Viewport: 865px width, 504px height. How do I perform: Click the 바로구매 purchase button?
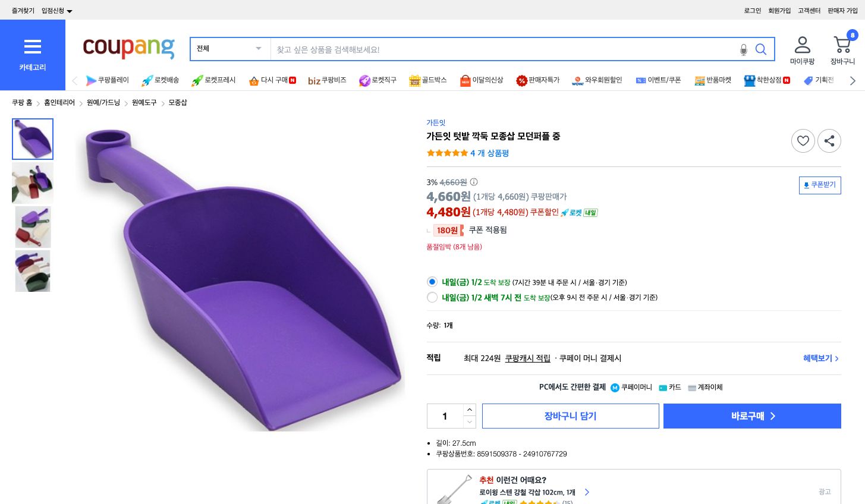(752, 416)
